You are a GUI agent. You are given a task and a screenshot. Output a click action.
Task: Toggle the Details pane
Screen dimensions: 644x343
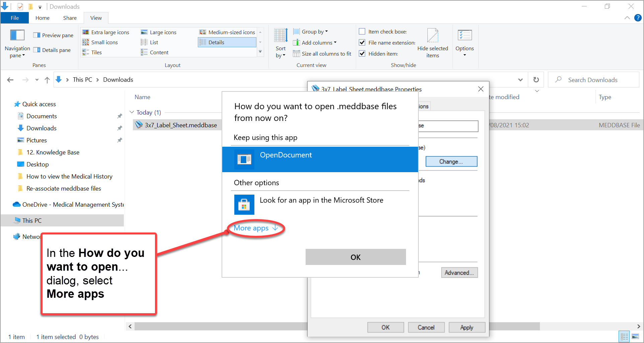[52, 50]
